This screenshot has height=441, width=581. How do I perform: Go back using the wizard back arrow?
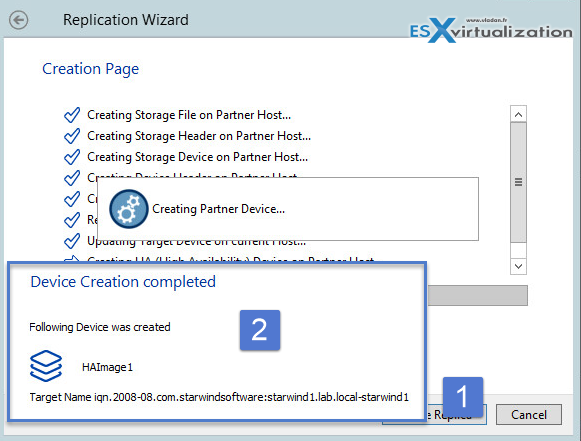[x=19, y=20]
